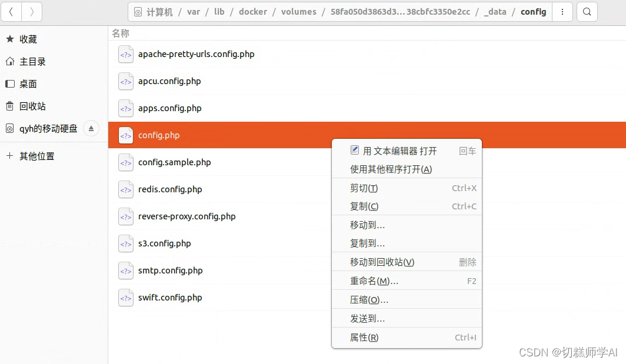The height and width of the screenshot is (364, 626).
Task: Click the text editor icon in context menu
Action: (355, 150)
